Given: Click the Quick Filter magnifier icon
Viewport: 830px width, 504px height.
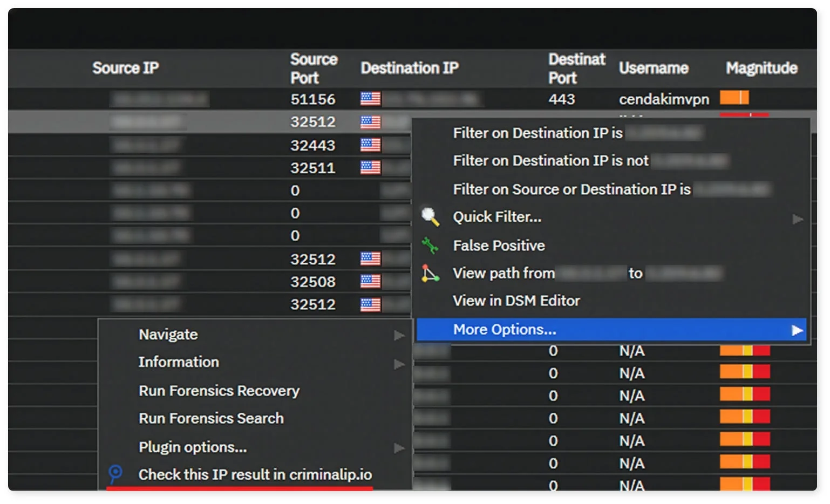Looking at the screenshot, I should (x=430, y=217).
